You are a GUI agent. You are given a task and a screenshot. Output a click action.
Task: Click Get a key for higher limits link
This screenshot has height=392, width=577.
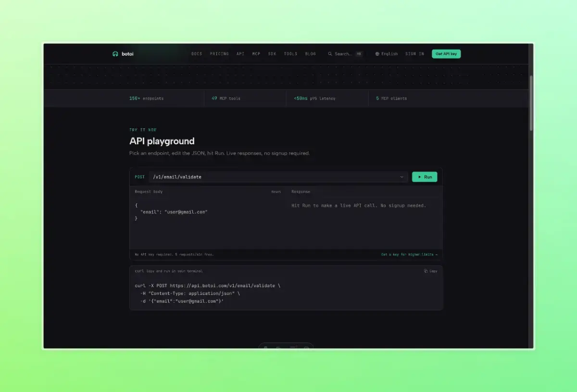tap(409, 254)
